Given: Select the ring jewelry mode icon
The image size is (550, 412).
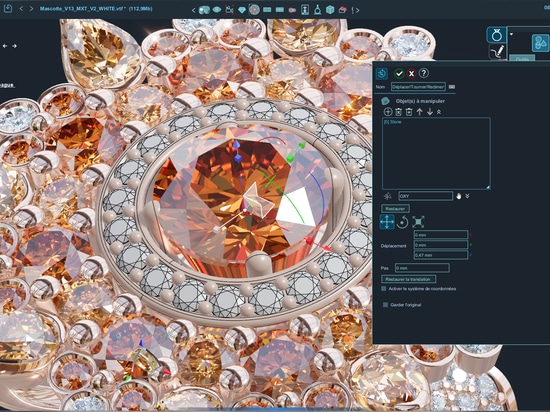Looking at the screenshot, I should [x=496, y=35].
